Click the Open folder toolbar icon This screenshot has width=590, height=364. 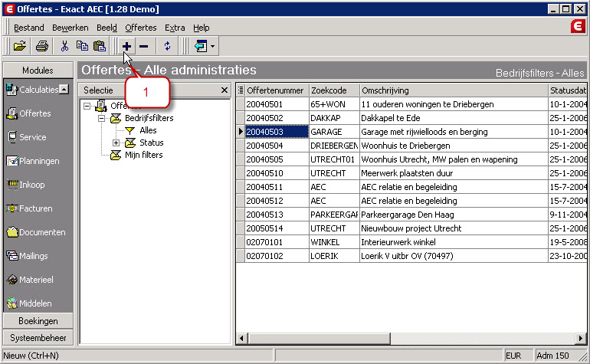pos(20,46)
